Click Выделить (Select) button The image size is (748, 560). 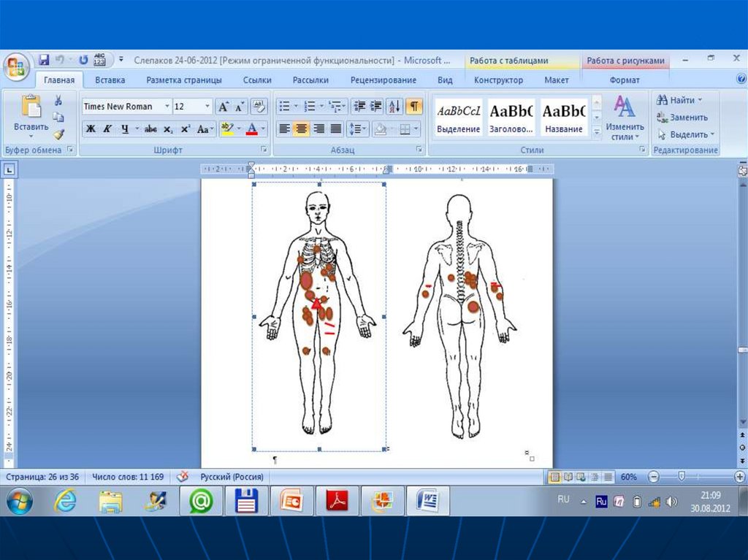coord(685,134)
